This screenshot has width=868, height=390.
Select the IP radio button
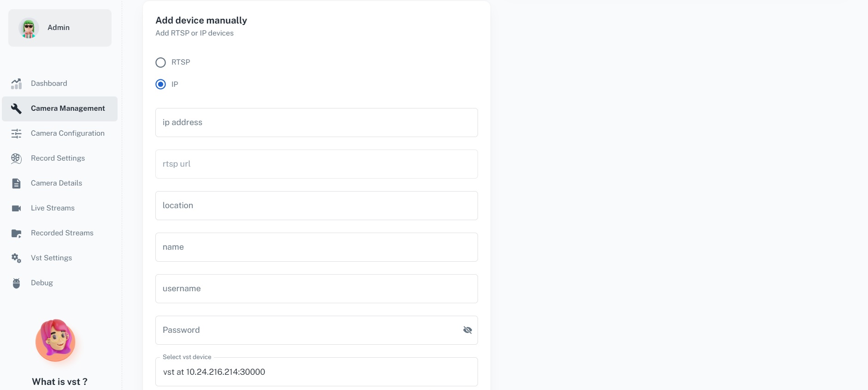click(x=160, y=84)
